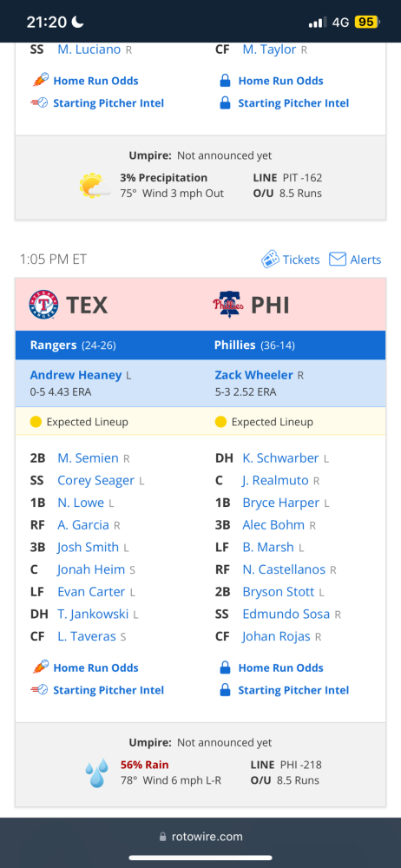Screen dimensions: 401x868
Task: View Rangers Home Run Odds
Action: (x=95, y=667)
